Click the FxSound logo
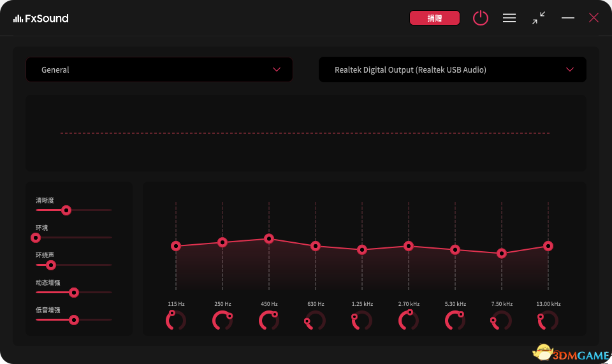Screen dimensions: 612x364 [x=41, y=18]
